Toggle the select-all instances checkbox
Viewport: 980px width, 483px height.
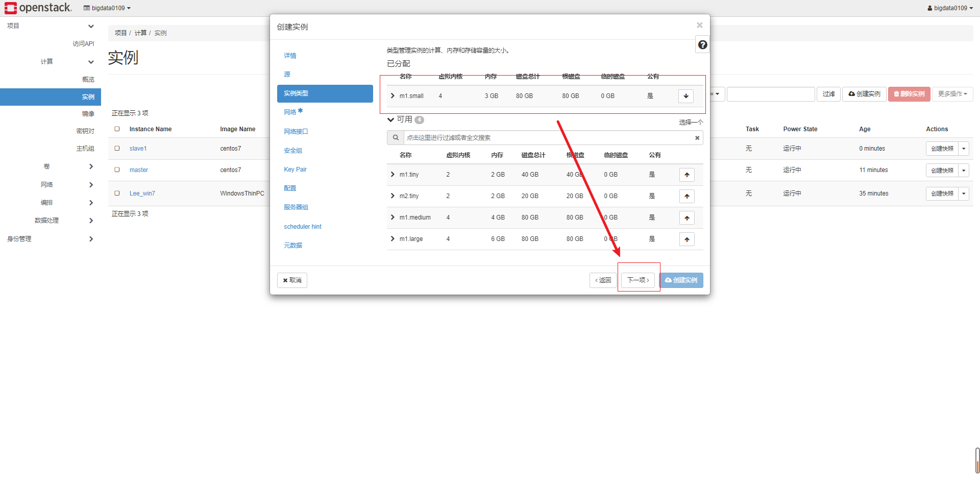pyautogui.click(x=117, y=129)
